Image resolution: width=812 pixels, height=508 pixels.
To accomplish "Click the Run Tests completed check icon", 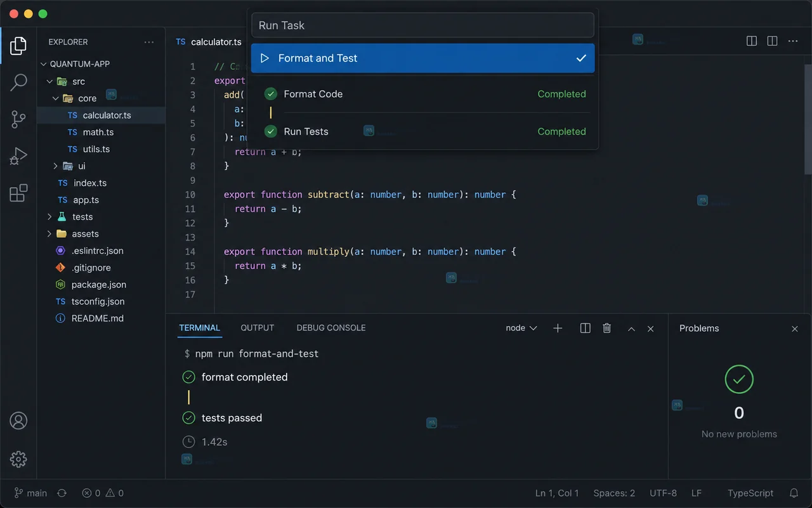I will coord(271,131).
